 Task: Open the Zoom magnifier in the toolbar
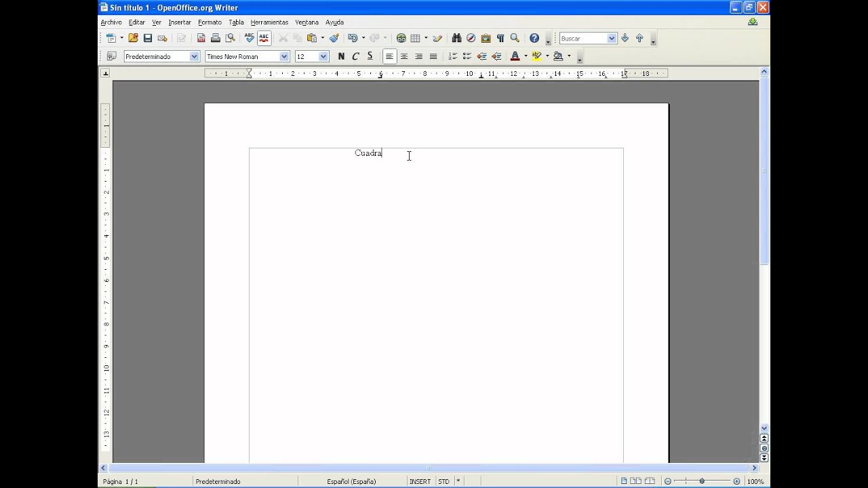[515, 39]
